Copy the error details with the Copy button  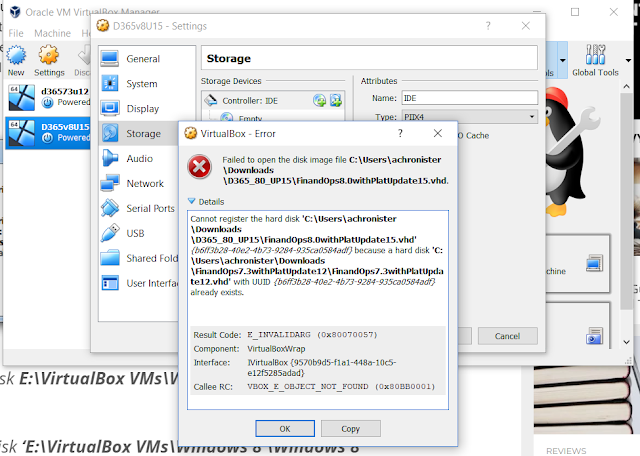pyautogui.click(x=351, y=428)
